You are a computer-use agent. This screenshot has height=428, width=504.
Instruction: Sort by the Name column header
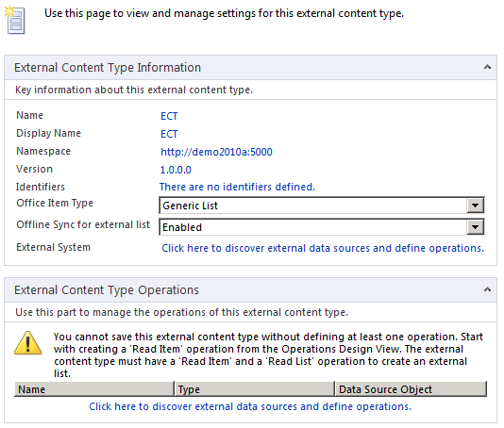[94, 389]
